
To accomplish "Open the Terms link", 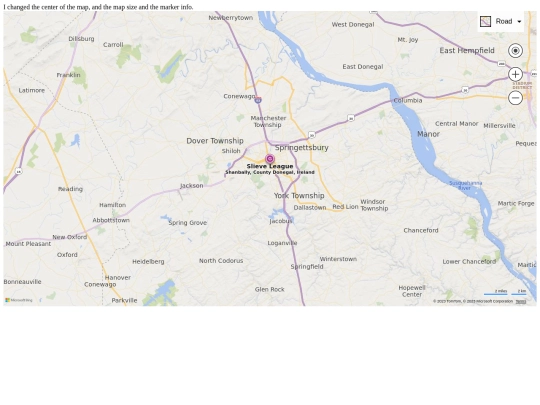I will 521,301.
